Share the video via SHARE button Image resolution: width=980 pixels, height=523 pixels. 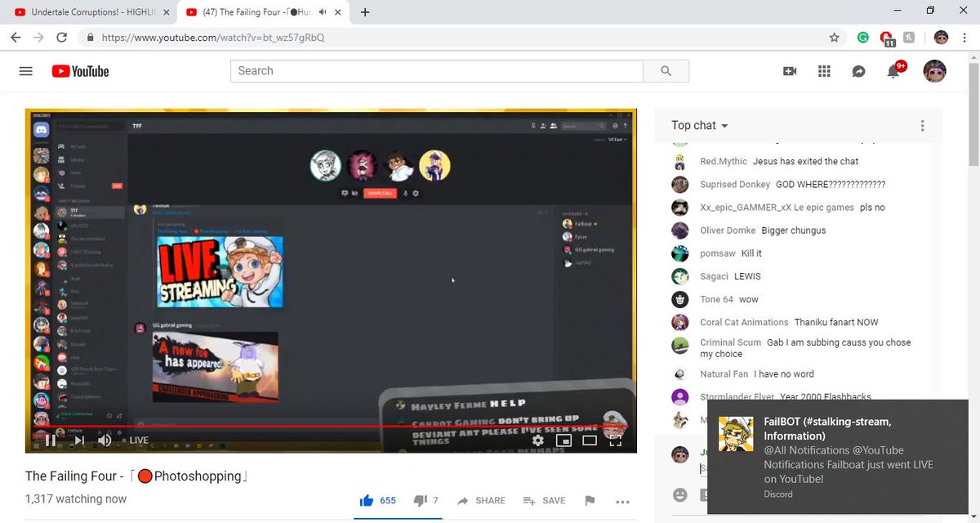point(480,500)
